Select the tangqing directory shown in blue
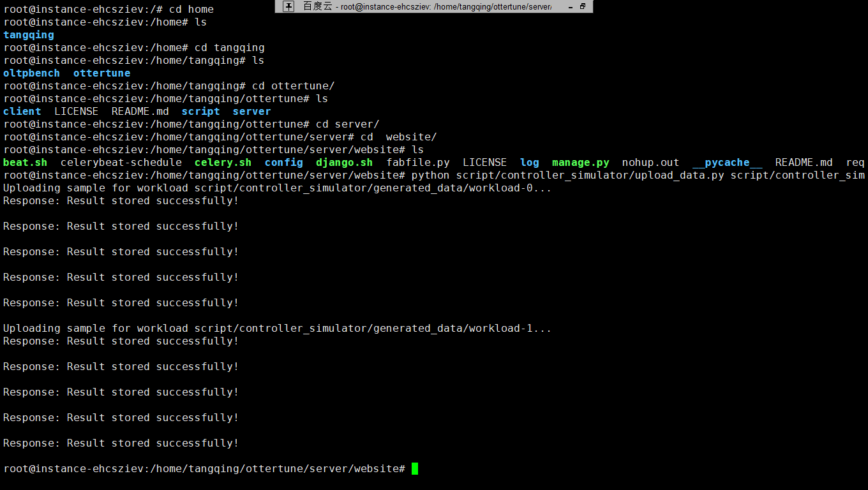 coord(28,34)
